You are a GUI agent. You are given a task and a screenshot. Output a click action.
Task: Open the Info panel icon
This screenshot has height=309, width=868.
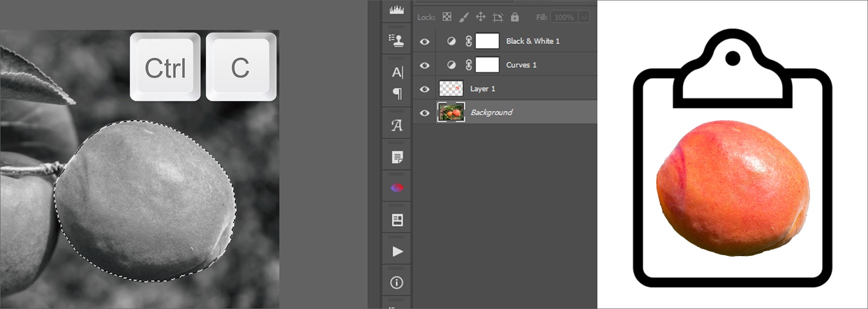pyautogui.click(x=397, y=282)
